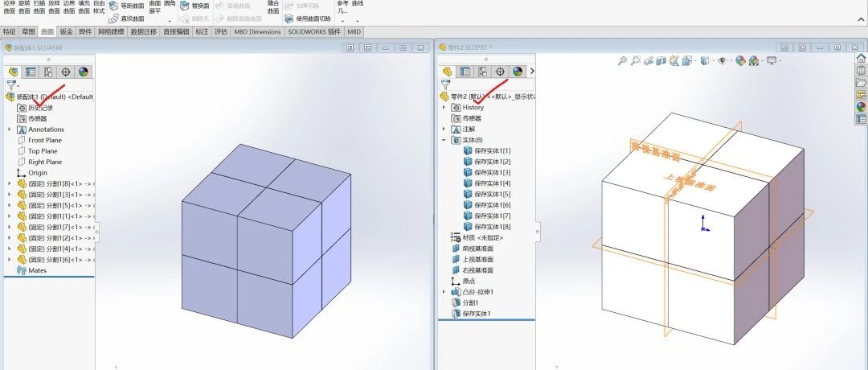Expand 注解 node in part tree

444,129
